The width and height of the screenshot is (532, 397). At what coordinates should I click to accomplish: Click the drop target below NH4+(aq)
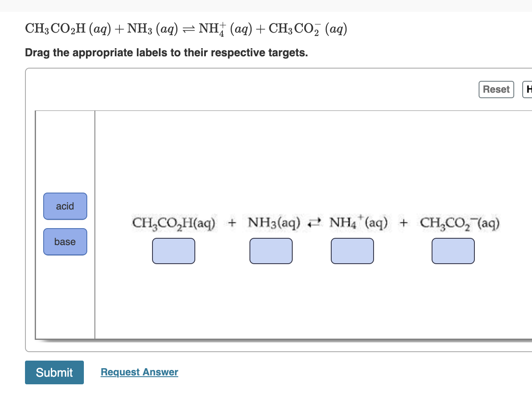[x=352, y=251]
